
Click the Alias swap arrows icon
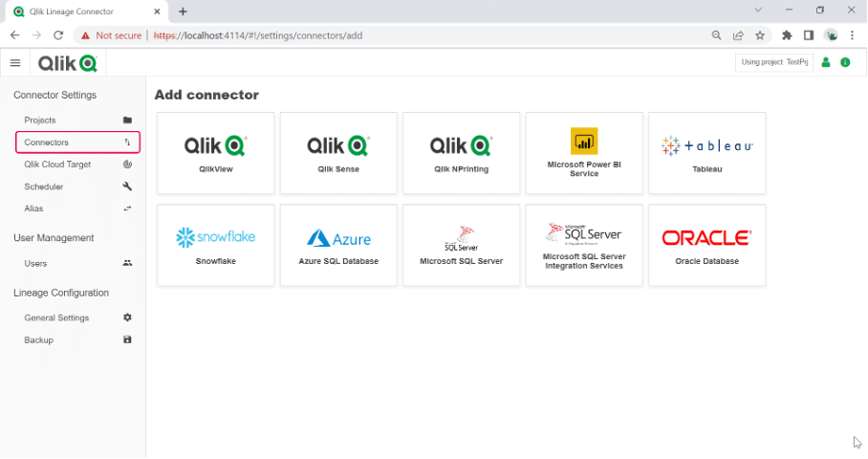[x=127, y=208]
